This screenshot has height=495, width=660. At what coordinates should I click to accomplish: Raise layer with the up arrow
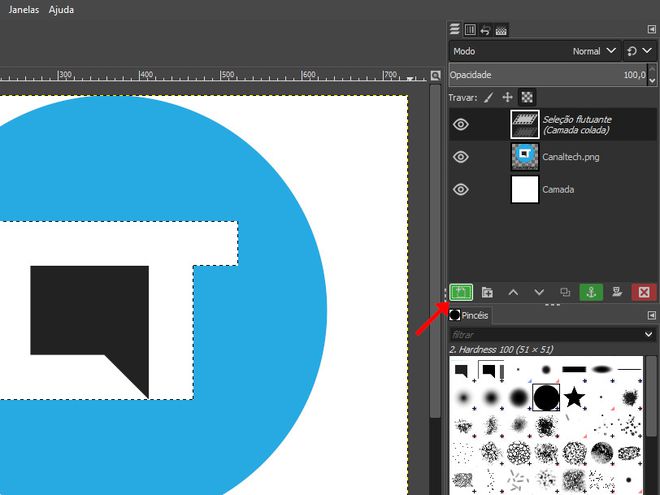tap(513, 292)
